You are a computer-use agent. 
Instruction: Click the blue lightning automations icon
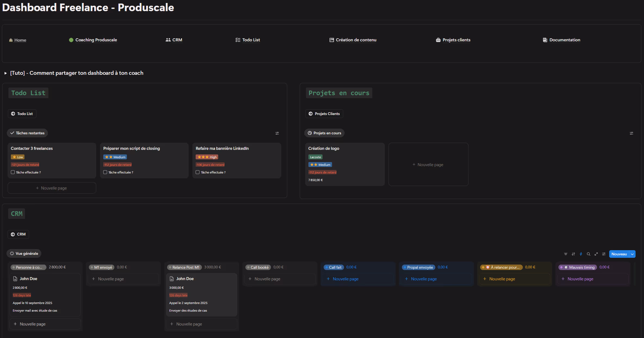[x=581, y=254]
